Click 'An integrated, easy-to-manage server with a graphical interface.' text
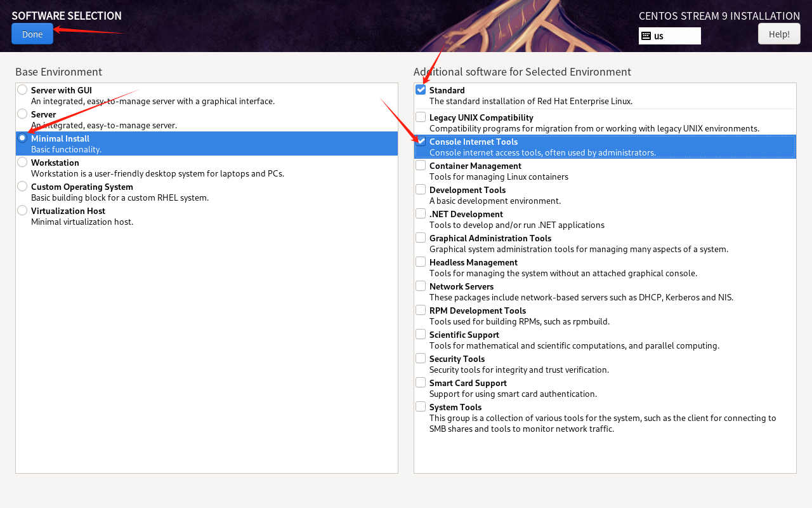The image size is (812, 508). 153,101
